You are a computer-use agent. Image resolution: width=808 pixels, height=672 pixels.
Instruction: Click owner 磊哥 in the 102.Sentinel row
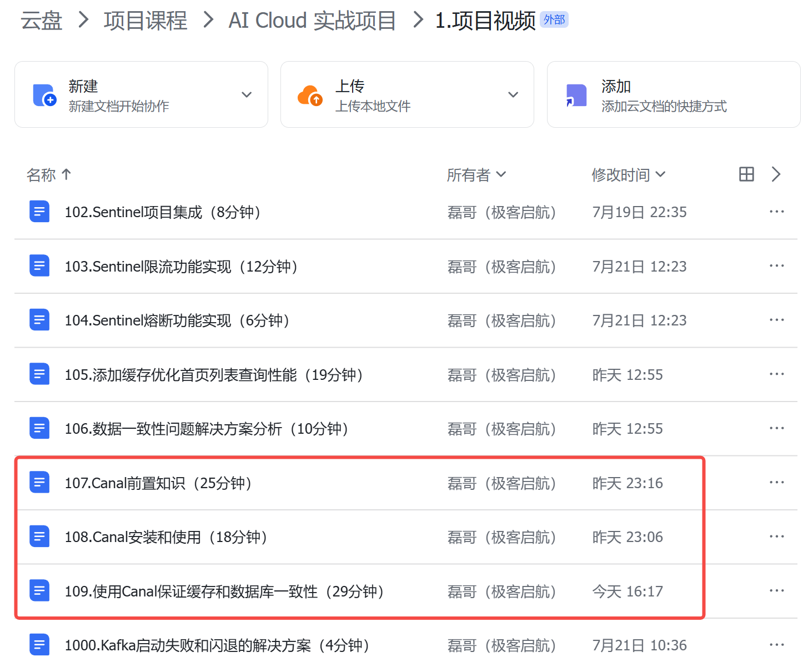tap(502, 212)
